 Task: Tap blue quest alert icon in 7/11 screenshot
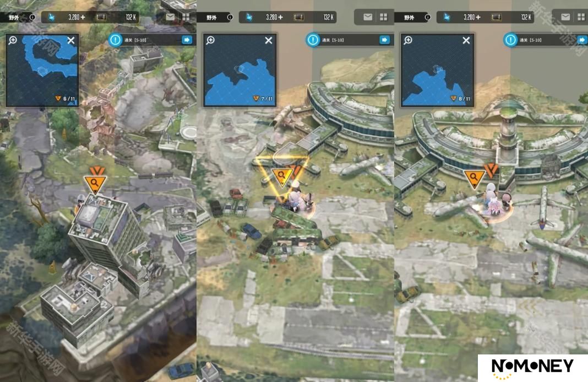click(x=313, y=40)
